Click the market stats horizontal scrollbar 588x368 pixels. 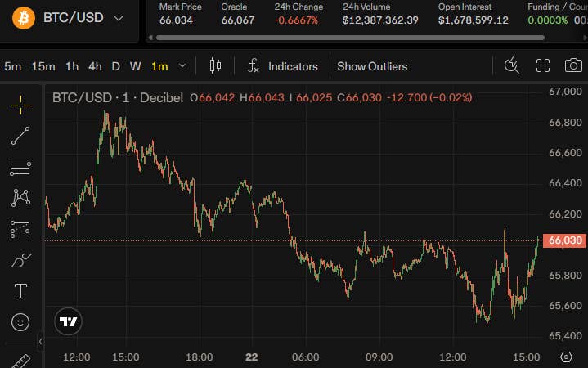coord(350,38)
